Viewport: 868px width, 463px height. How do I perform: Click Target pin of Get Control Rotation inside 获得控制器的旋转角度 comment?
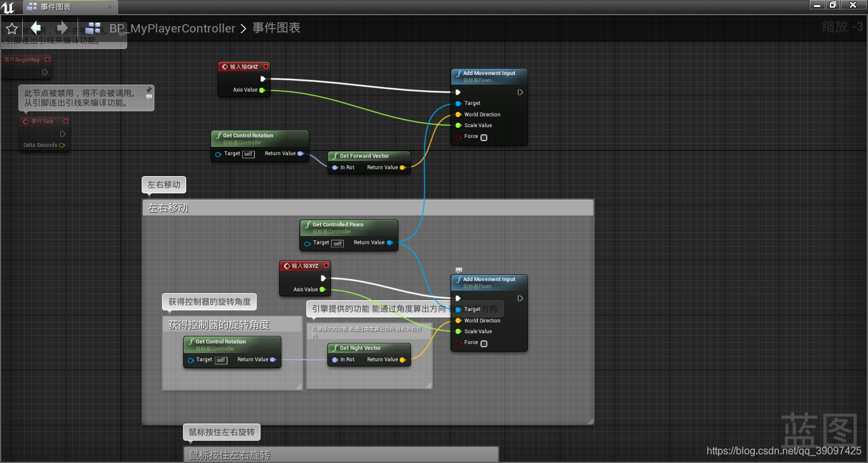click(x=191, y=360)
